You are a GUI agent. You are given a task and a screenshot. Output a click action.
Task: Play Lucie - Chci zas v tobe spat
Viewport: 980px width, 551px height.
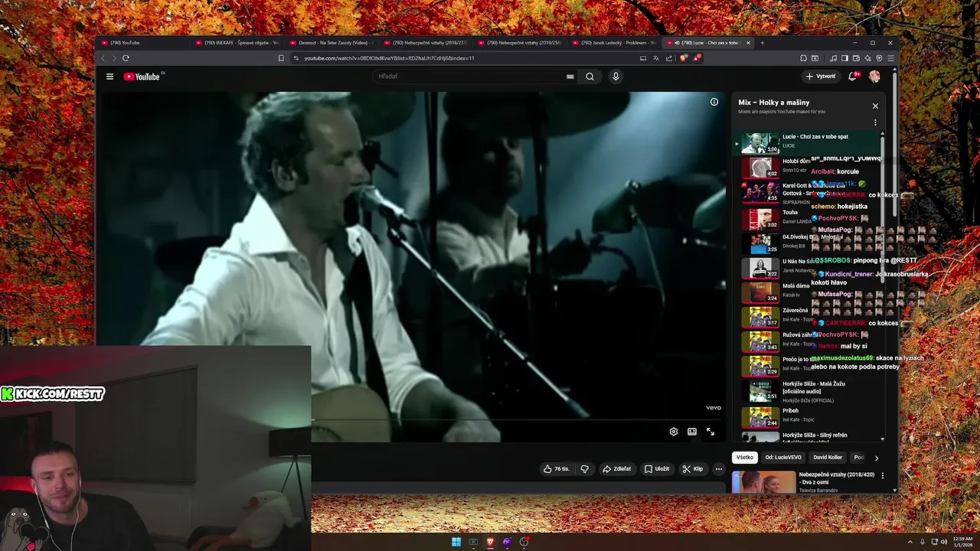[x=808, y=142]
